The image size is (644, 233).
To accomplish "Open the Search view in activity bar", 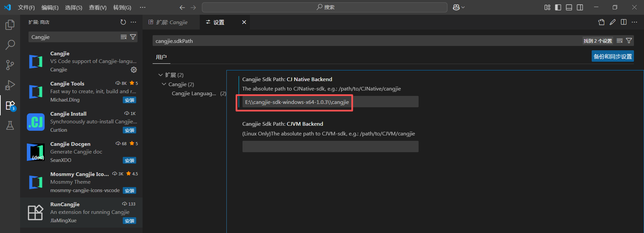I will [10, 45].
